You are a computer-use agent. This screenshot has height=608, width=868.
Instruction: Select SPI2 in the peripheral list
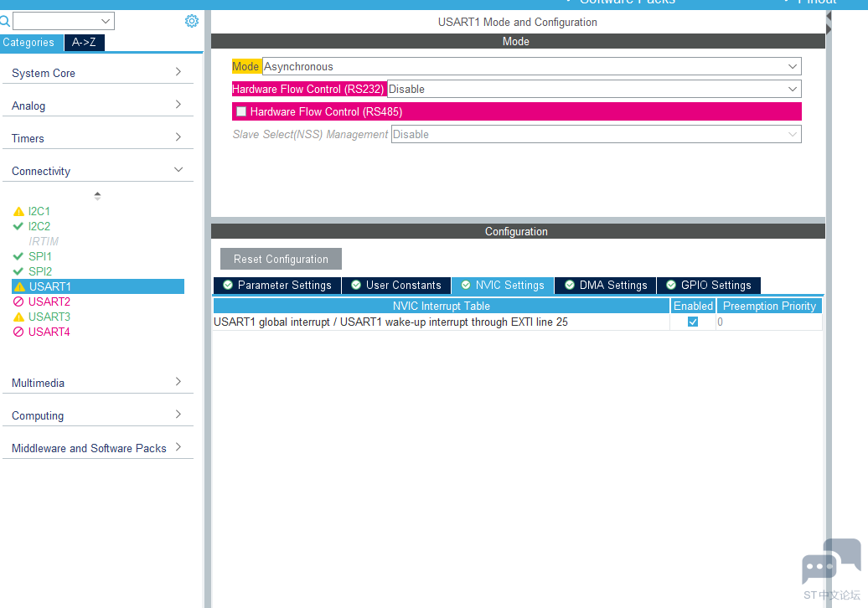click(40, 271)
